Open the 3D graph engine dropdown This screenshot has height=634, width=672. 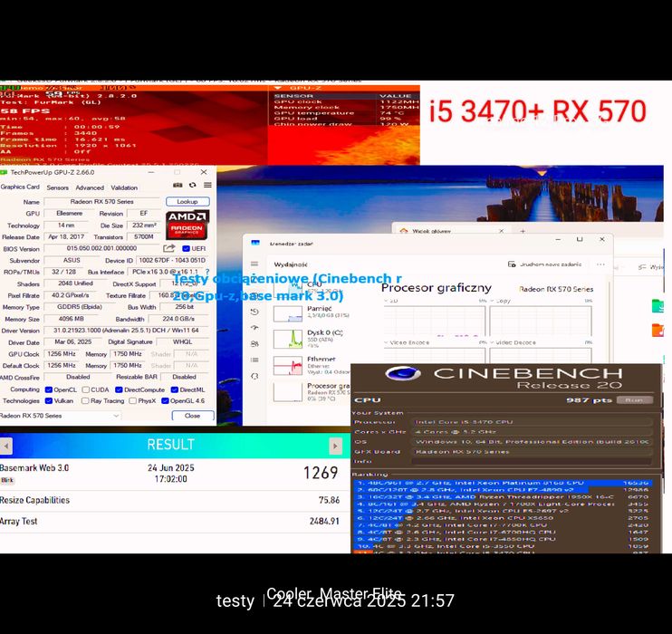(387, 301)
